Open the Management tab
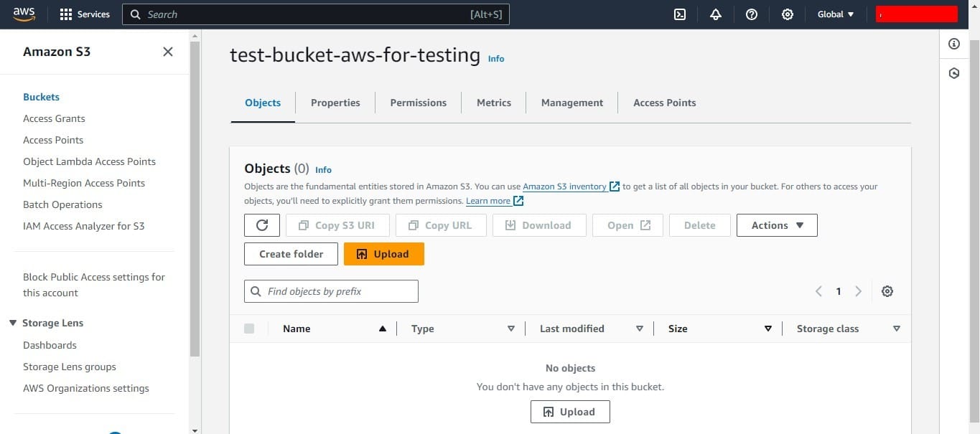This screenshot has width=980, height=434. coord(572,103)
